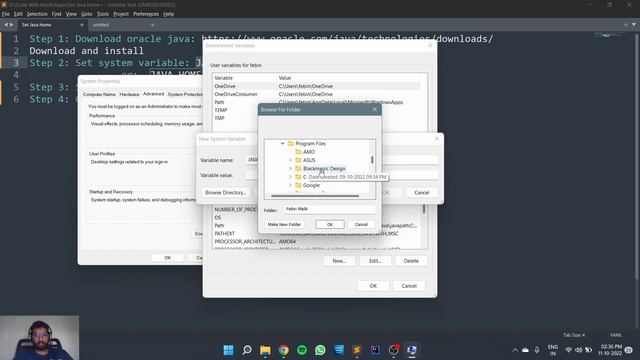Open OneDrive cloud tray icon
The height and width of the screenshot is (360, 640).
coord(526,350)
